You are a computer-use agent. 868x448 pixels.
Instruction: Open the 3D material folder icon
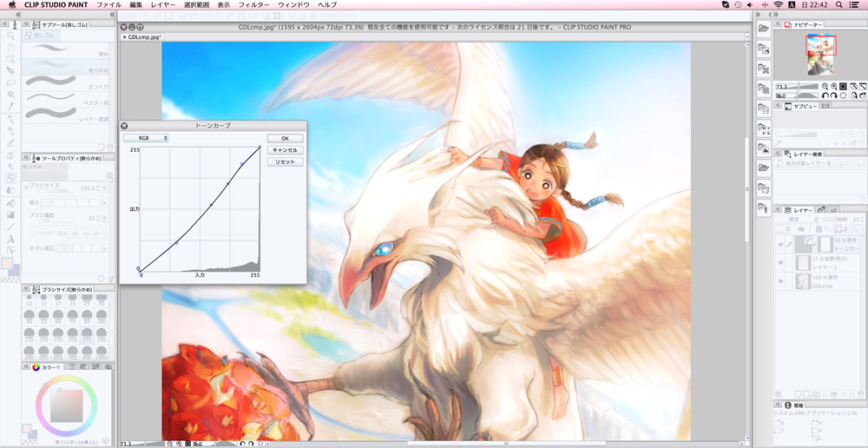pos(764,188)
